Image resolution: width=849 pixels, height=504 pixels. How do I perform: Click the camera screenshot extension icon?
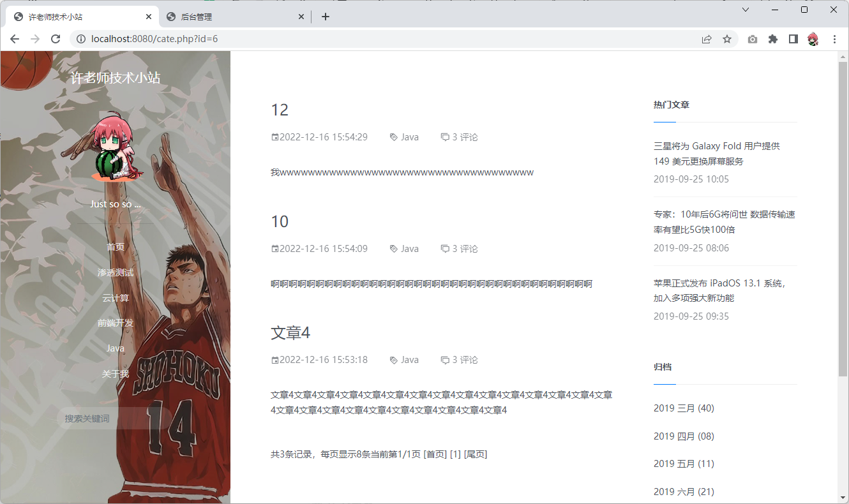[x=753, y=39]
